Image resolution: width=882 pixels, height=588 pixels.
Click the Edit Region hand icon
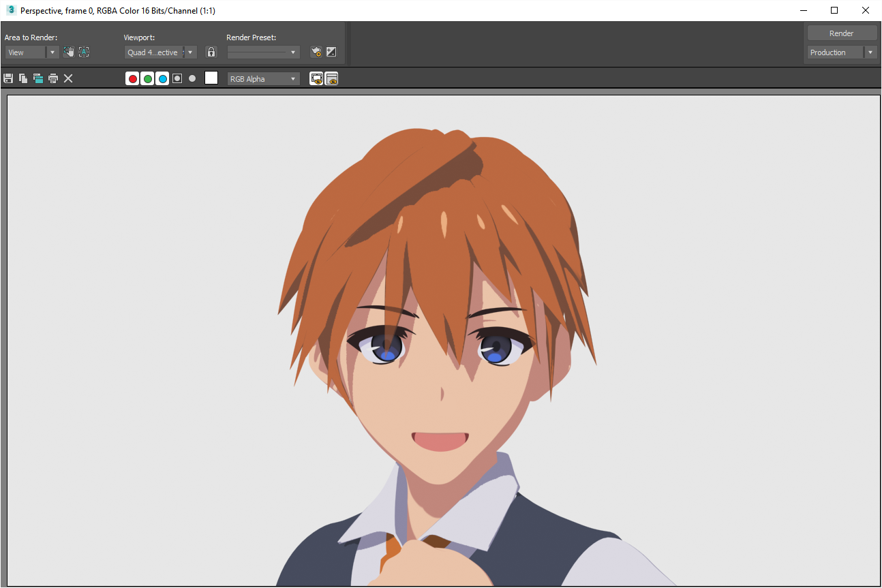click(x=69, y=52)
